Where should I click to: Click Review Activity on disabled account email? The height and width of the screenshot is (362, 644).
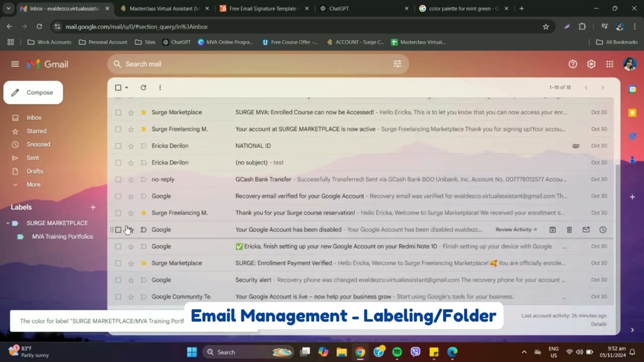[516, 230]
